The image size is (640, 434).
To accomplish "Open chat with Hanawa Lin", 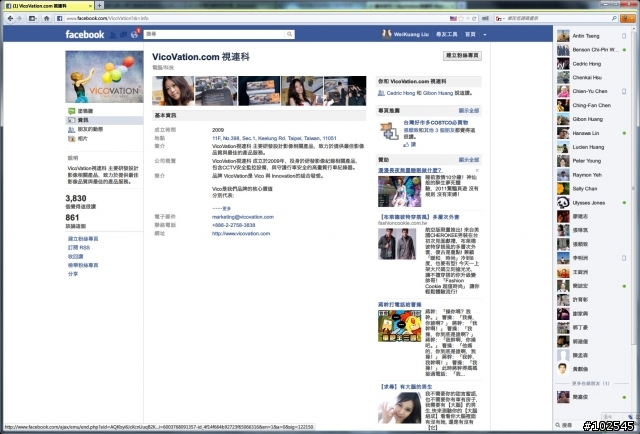I will tap(591, 133).
